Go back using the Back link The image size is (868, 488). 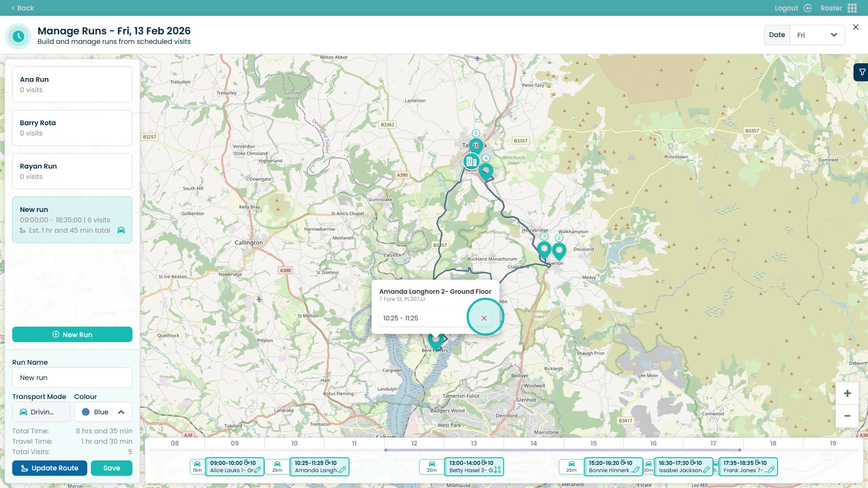pyautogui.click(x=23, y=8)
